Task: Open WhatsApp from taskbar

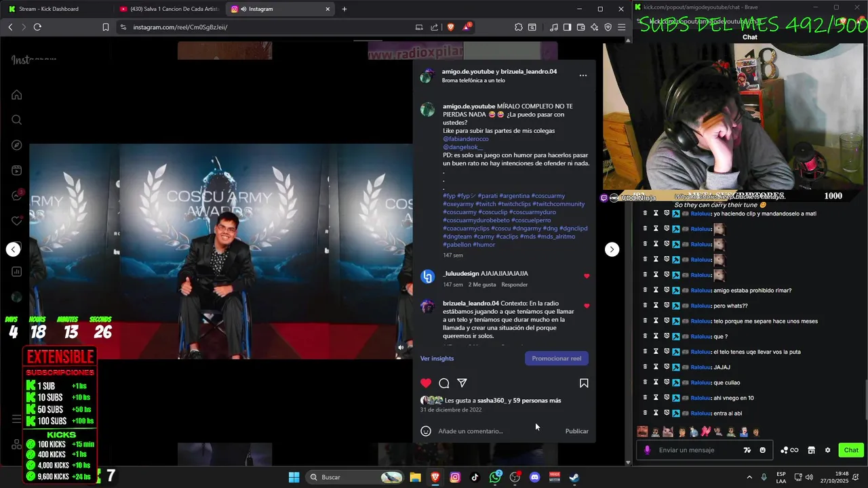Action: [x=495, y=477]
